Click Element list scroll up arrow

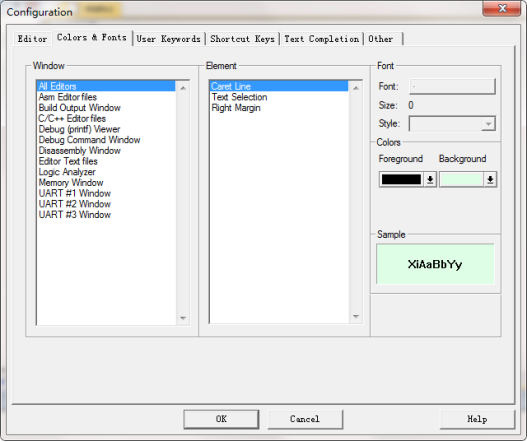click(356, 88)
